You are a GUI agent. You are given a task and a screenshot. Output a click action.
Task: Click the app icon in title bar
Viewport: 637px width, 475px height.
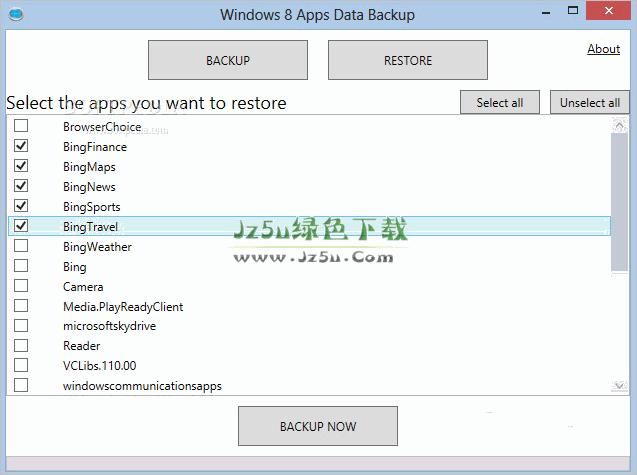[16, 15]
